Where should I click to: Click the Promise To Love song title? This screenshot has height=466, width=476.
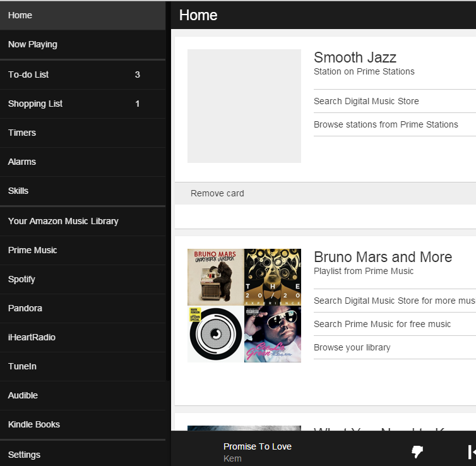[x=258, y=446]
